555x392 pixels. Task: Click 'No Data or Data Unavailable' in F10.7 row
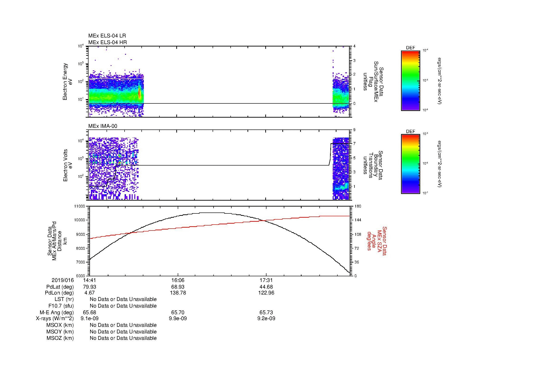coord(123,306)
